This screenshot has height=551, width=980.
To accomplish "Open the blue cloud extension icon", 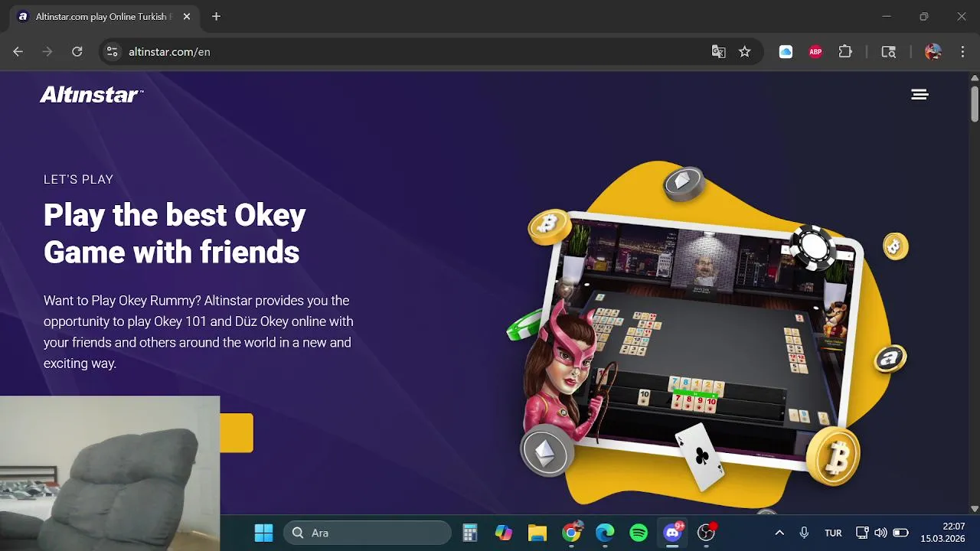I will (786, 51).
